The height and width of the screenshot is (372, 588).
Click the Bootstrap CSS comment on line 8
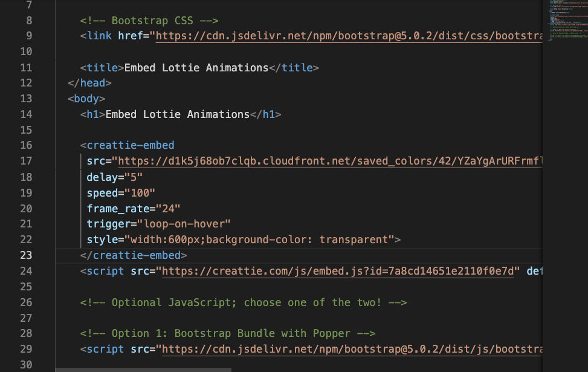pos(148,20)
